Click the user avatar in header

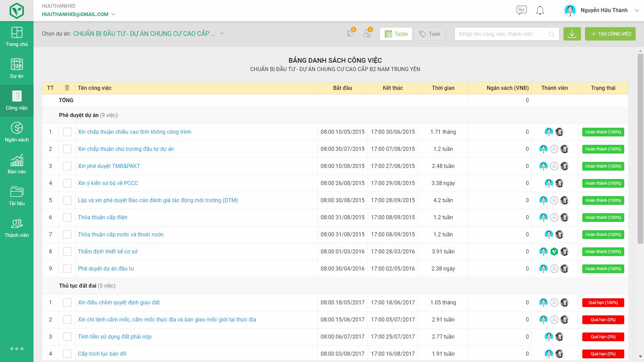570,10
